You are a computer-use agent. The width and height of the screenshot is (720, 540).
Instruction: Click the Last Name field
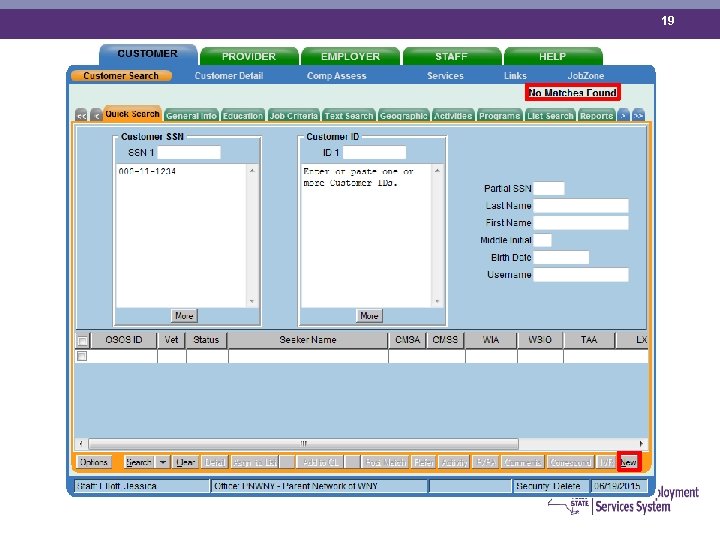pyautogui.click(x=581, y=206)
